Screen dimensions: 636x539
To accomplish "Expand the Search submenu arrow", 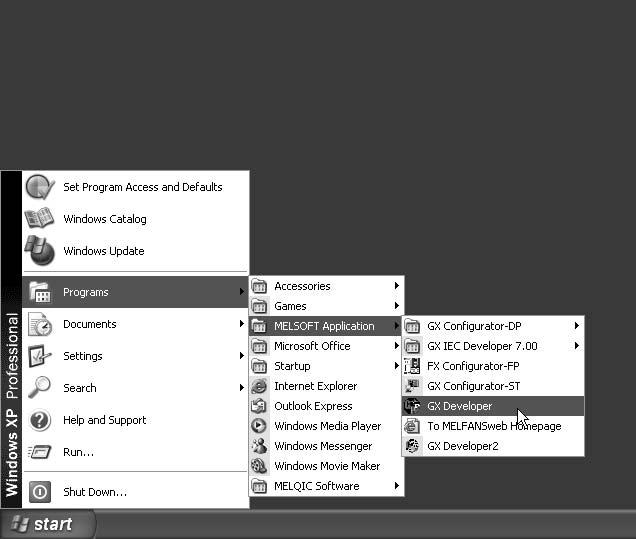I will click(242, 388).
